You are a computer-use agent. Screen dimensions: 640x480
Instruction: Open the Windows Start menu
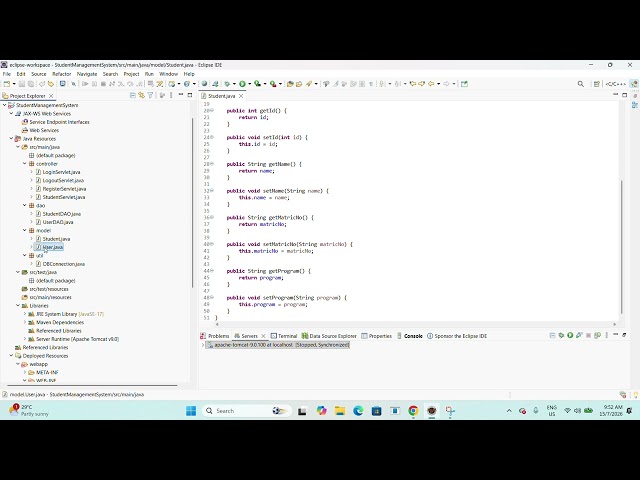pyautogui.click(x=191, y=411)
